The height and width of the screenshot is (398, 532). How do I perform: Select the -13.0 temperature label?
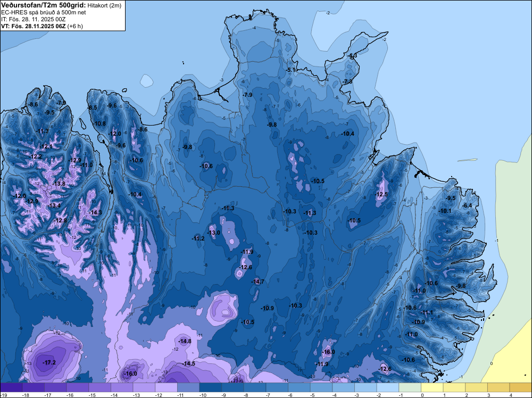(213, 233)
